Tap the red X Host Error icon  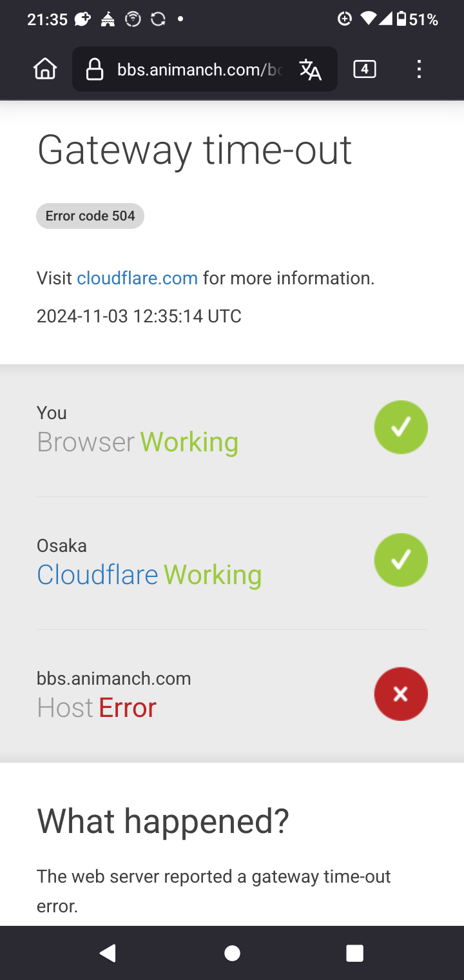pyautogui.click(x=401, y=694)
